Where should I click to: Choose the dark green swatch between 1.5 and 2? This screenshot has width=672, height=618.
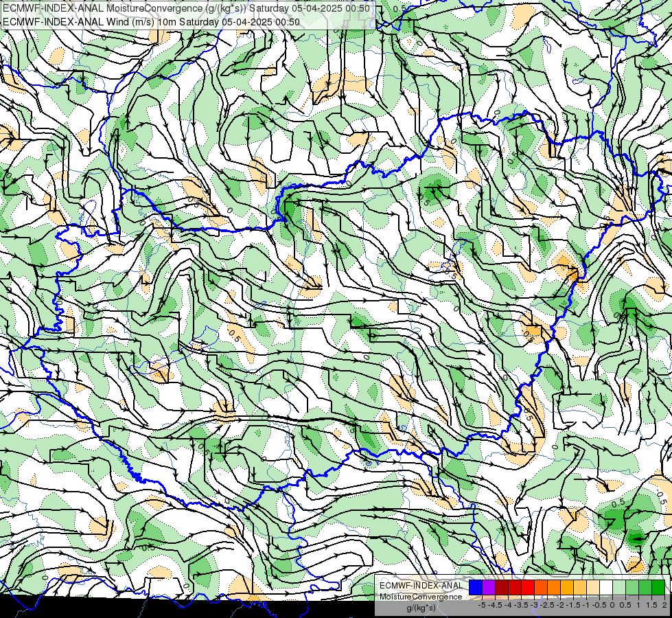pos(658,588)
